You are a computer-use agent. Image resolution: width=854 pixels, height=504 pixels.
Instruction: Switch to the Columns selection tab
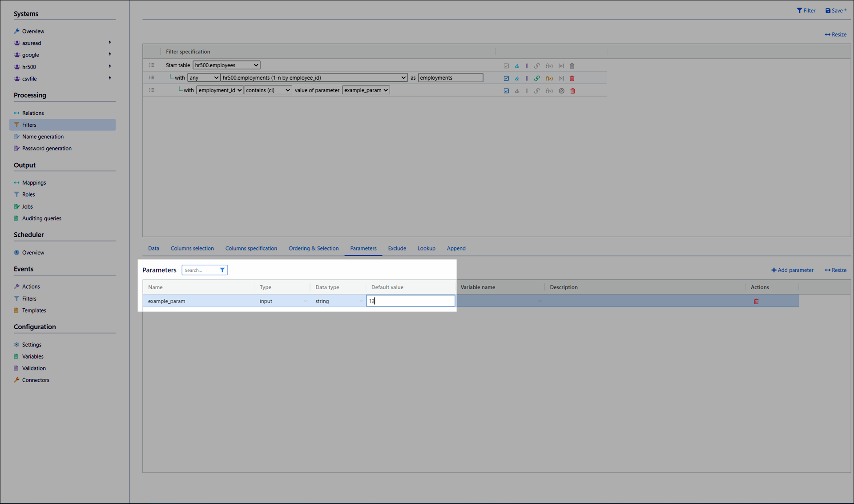(x=192, y=248)
